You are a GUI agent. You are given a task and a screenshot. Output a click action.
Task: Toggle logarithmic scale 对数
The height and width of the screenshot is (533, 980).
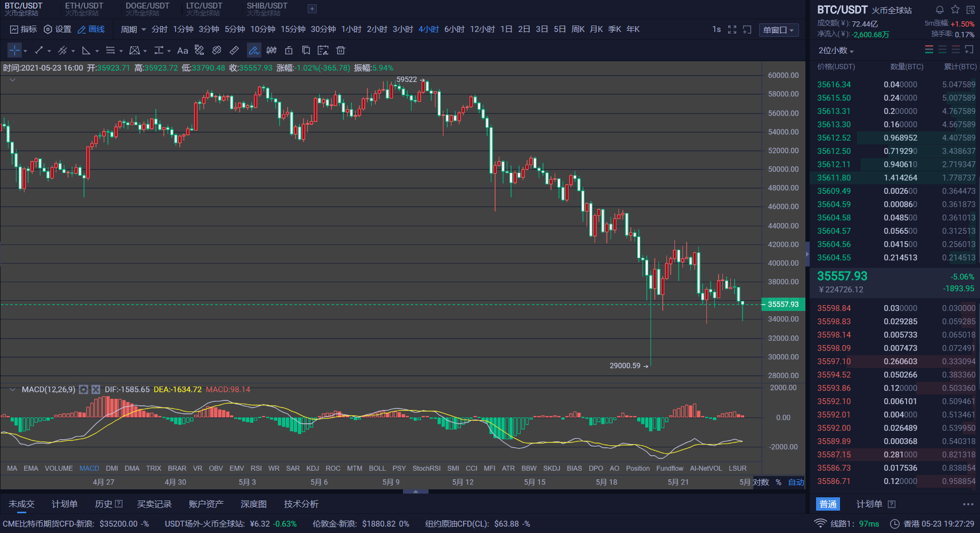pos(761,482)
